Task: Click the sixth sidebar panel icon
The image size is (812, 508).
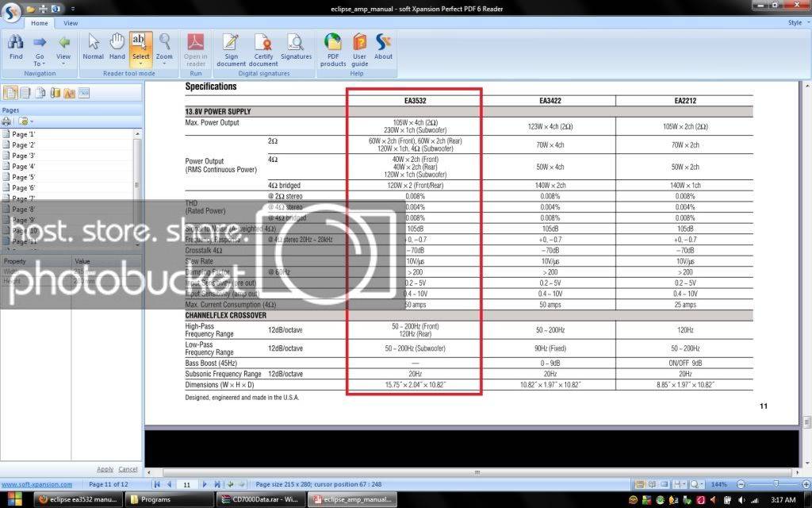Action: pyautogui.click(x=84, y=93)
